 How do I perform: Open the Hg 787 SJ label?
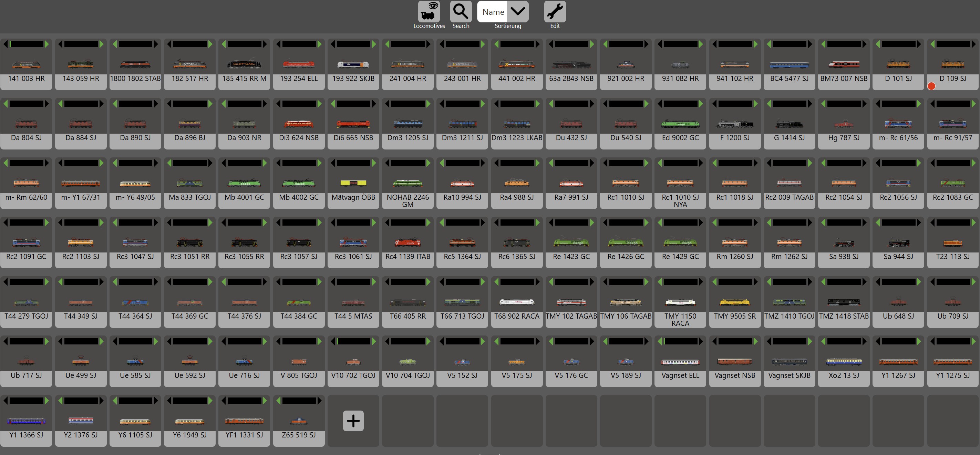pos(844,138)
